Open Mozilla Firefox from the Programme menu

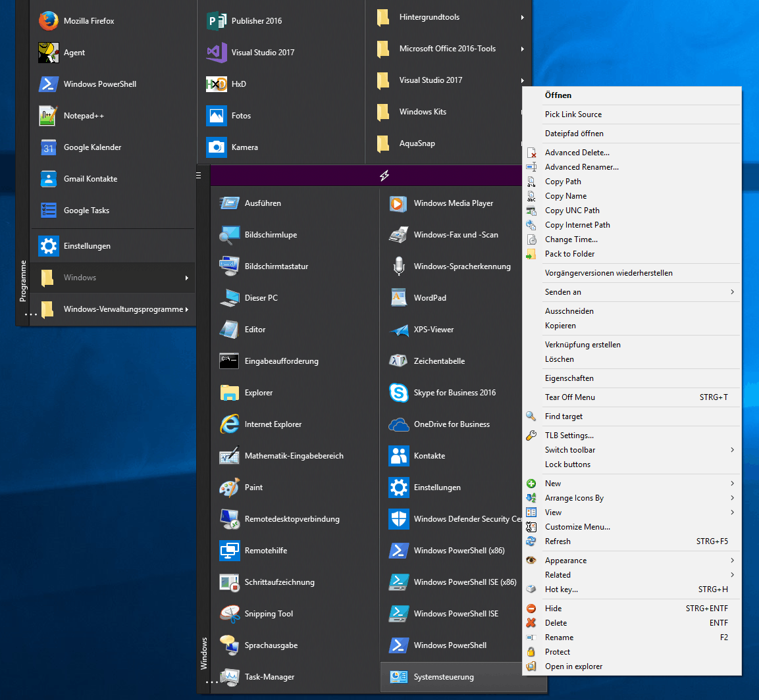pos(113,21)
